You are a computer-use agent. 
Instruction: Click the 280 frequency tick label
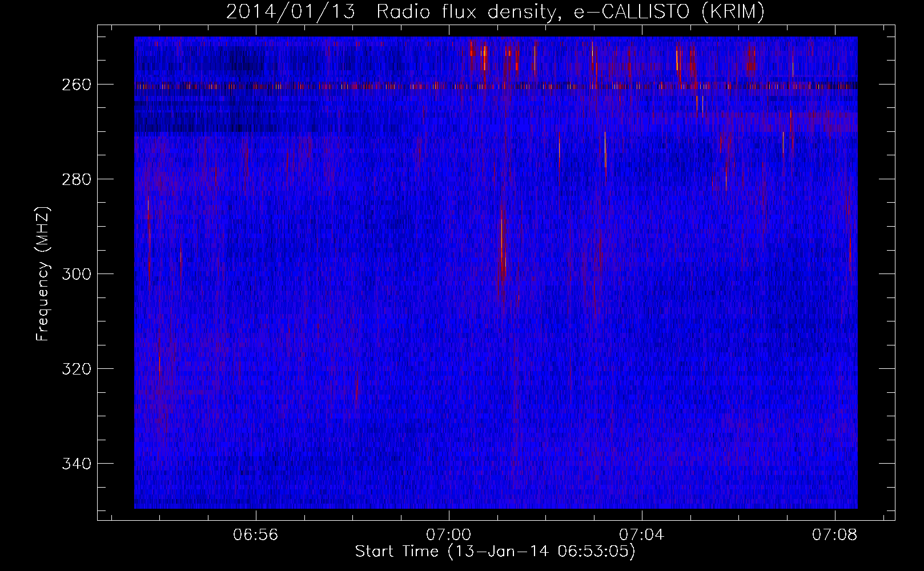(x=76, y=179)
